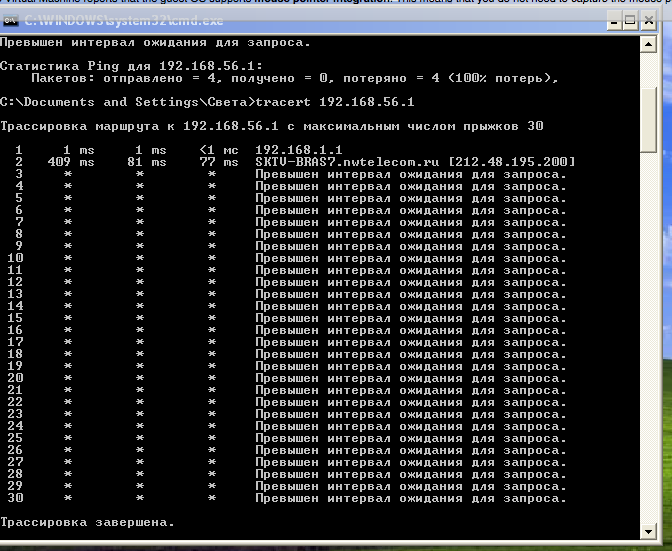Screen dimensions: 672x551
Task: Click hop number 10 in trace list
Action: click(x=15, y=258)
